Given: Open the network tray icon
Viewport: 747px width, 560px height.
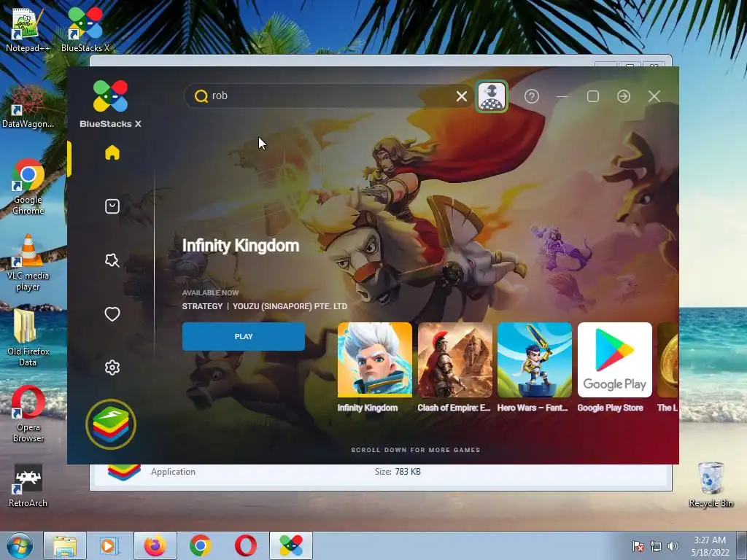Looking at the screenshot, I should point(656,546).
